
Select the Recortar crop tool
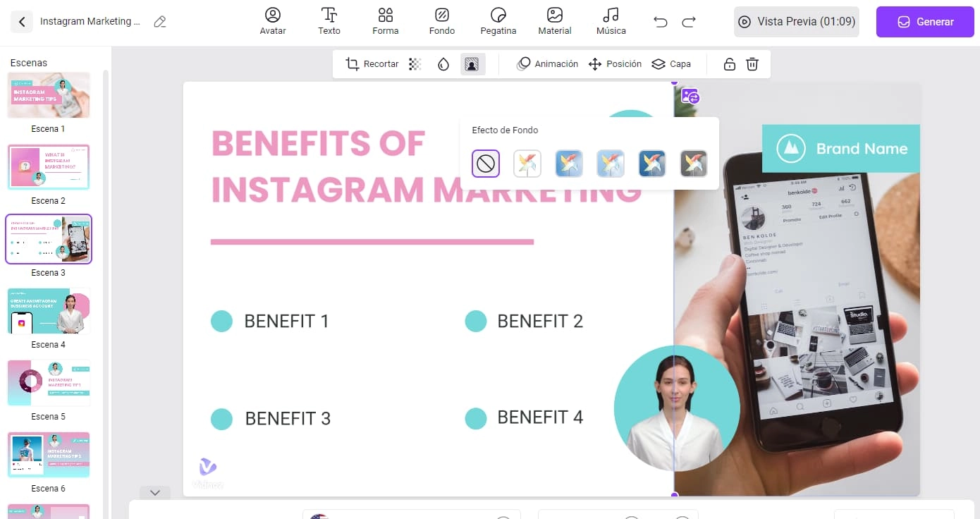[372, 64]
